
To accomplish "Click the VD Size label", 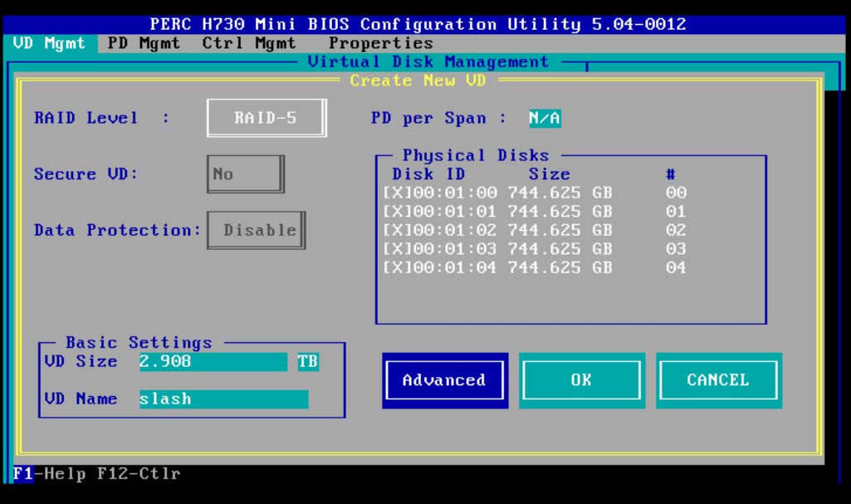I will pyautogui.click(x=81, y=362).
